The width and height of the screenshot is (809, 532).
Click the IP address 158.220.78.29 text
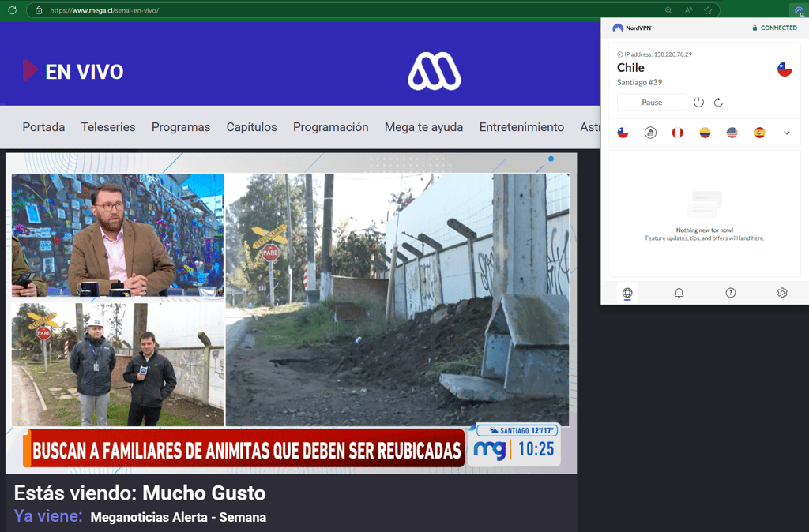[x=658, y=54]
